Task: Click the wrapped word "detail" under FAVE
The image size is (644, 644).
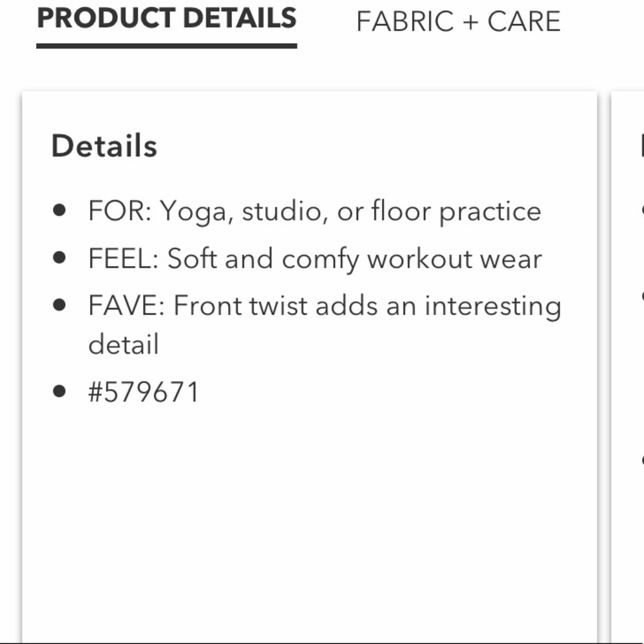Action: point(123,344)
